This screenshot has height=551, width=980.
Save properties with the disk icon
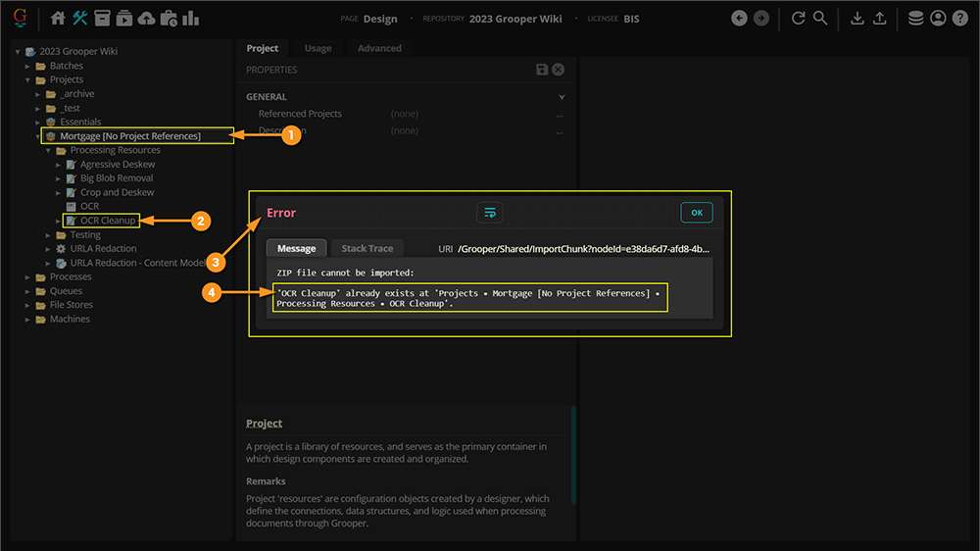point(542,70)
